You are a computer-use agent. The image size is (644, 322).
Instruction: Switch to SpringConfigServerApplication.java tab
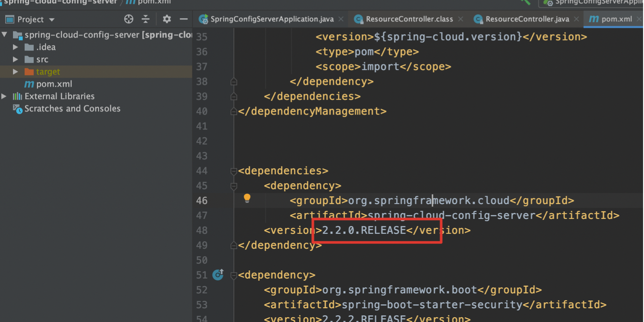pos(271,19)
